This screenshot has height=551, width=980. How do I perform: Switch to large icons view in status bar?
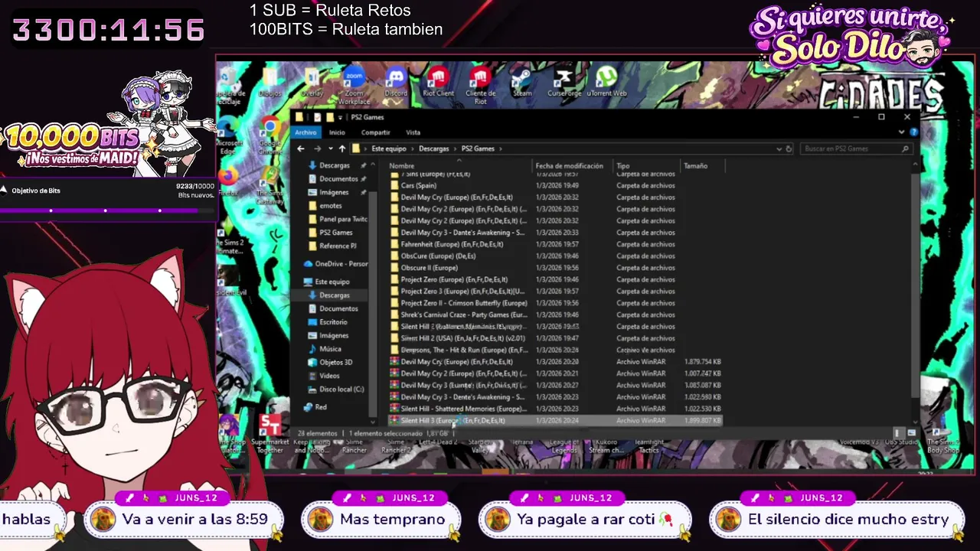tap(910, 433)
